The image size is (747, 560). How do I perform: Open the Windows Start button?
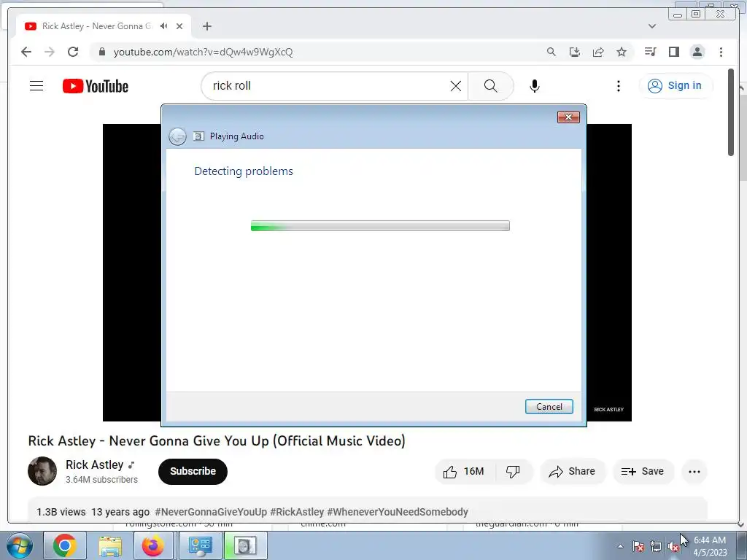point(20,545)
